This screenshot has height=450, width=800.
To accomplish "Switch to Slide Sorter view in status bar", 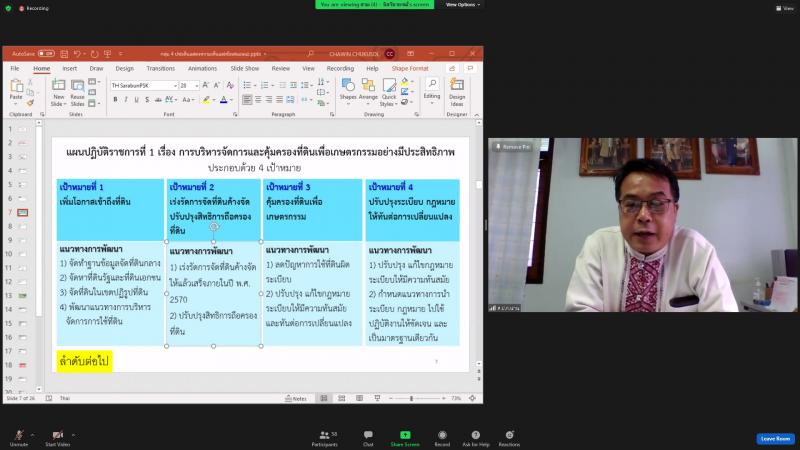I will pyautogui.click(x=341, y=398).
